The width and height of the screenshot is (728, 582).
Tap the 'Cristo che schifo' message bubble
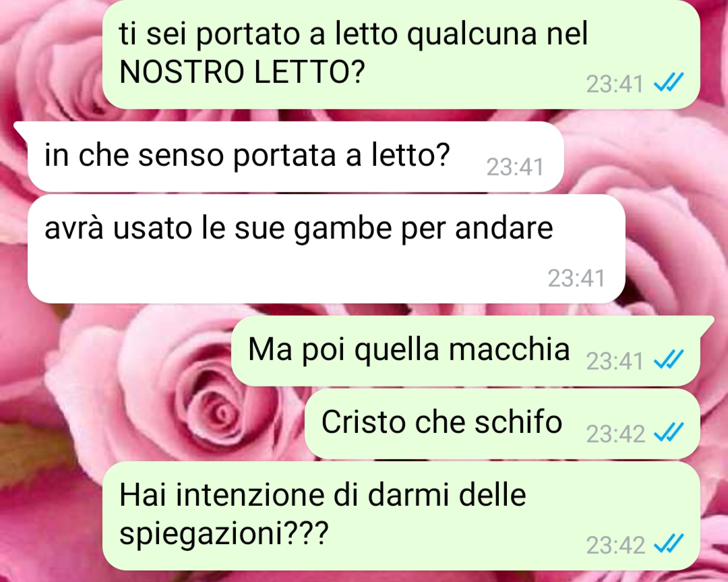click(x=502, y=424)
